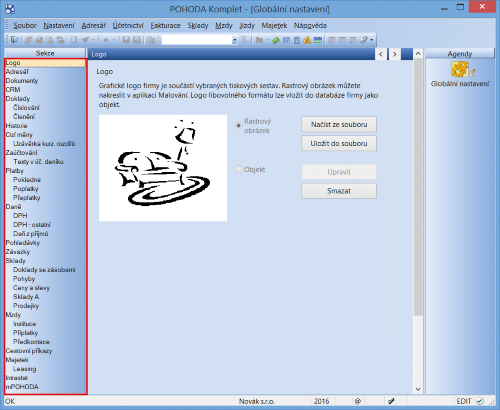
Task: Click the print icon in the toolbar
Action: click(39, 40)
